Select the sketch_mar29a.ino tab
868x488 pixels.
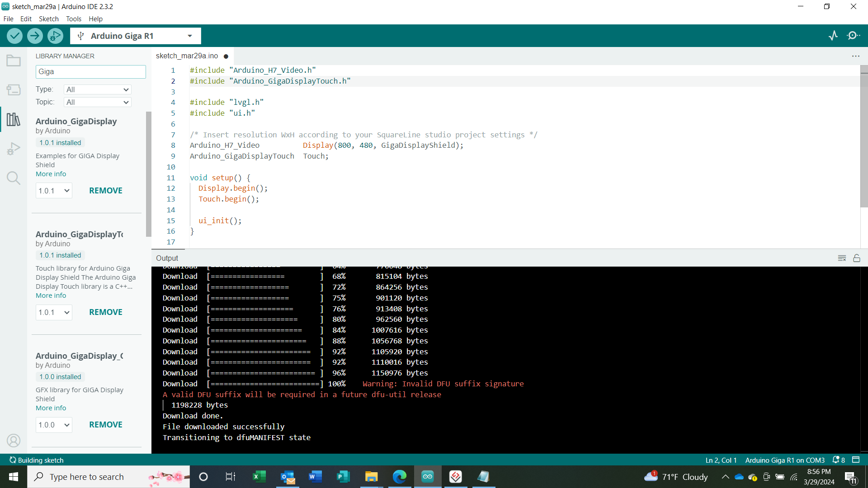click(187, 56)
